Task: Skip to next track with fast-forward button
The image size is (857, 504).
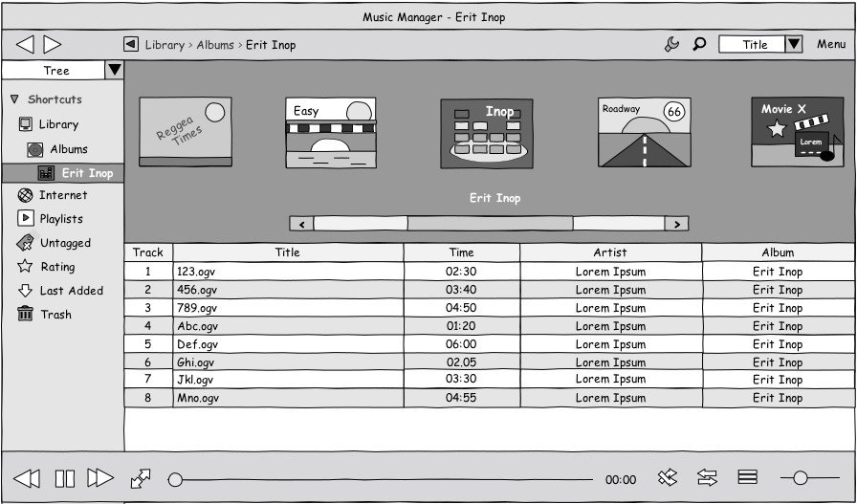Action: (100, 478)
